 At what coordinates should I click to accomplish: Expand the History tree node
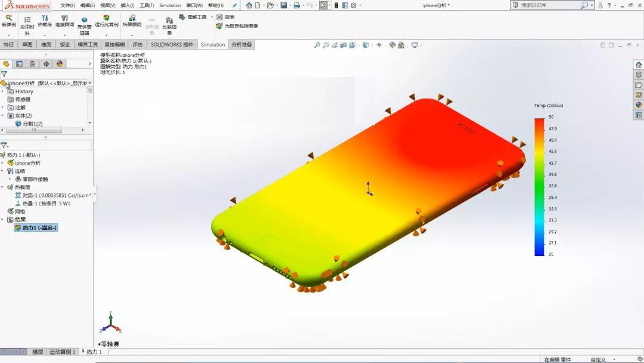[2, 91]
